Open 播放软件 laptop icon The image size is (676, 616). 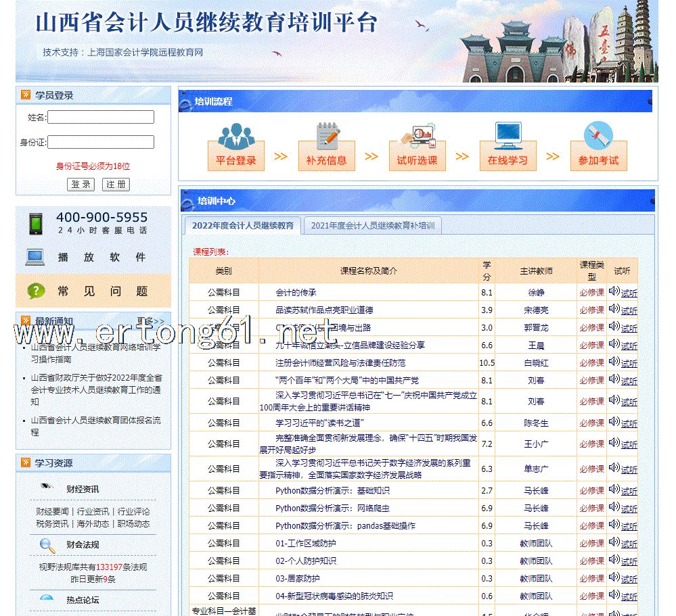point(35,257)
